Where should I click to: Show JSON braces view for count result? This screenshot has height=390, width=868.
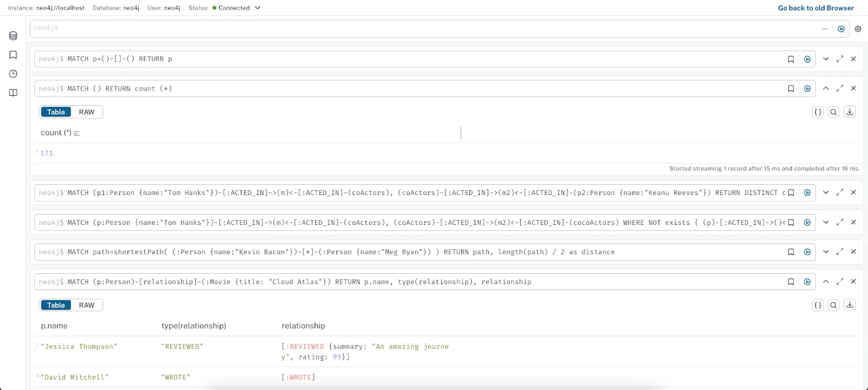point(818,112)
